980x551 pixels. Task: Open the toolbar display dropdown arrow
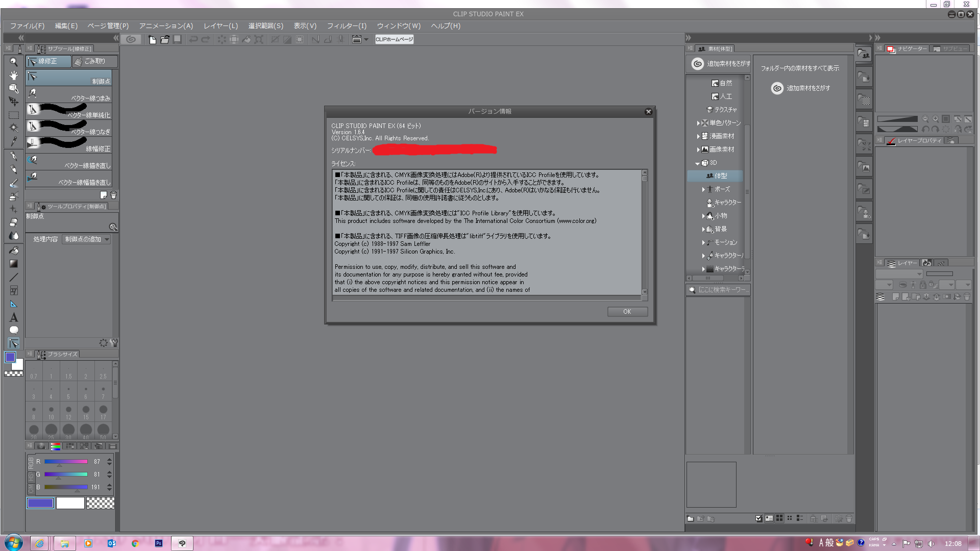(366, 39)
